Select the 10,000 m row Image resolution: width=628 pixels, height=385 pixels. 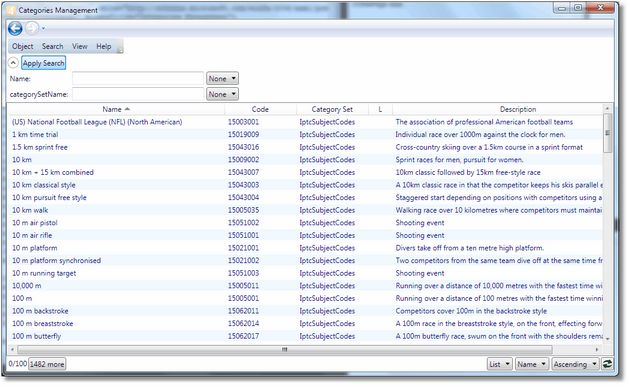point(305,286)
